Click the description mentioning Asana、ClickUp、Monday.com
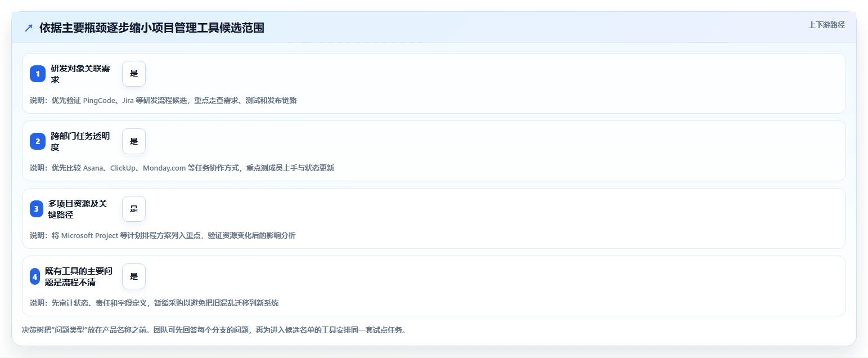The height and width of the screenshot is (358, 868). [x=182, y=168]
